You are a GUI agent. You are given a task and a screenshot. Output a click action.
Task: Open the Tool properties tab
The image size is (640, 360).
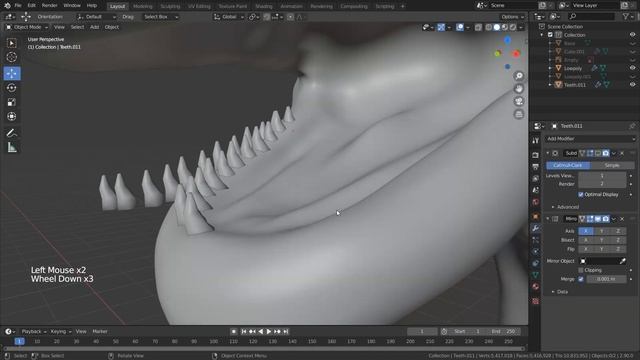[x=536, y=141]
